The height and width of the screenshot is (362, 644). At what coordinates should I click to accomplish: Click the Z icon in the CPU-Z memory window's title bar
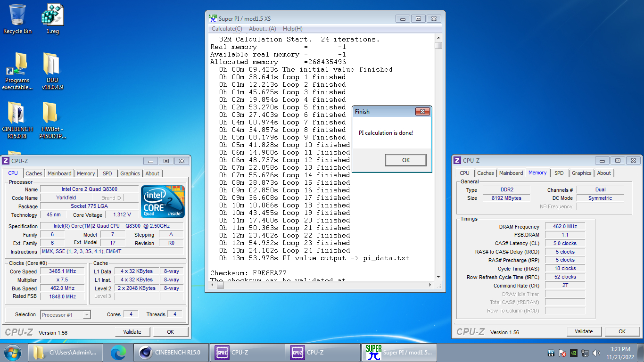point(457,161)
